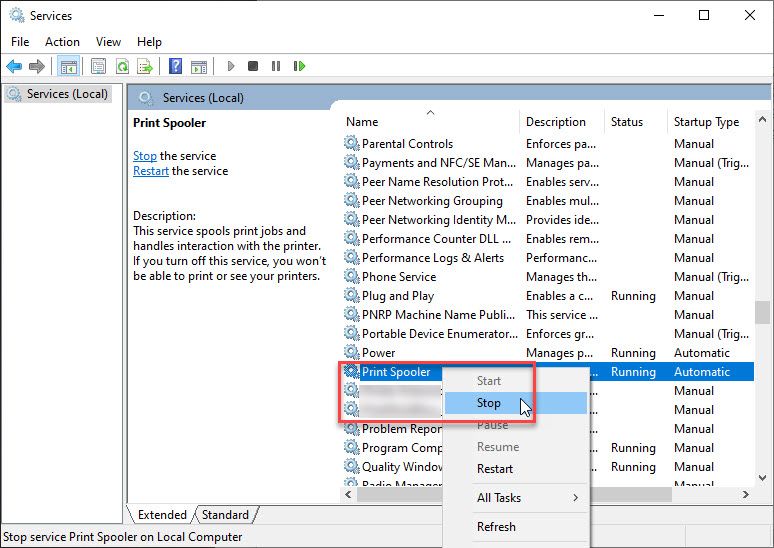774x548 pixels.
Task: Click the Refresh toolbar icon
Action: [x=122, y=66]
